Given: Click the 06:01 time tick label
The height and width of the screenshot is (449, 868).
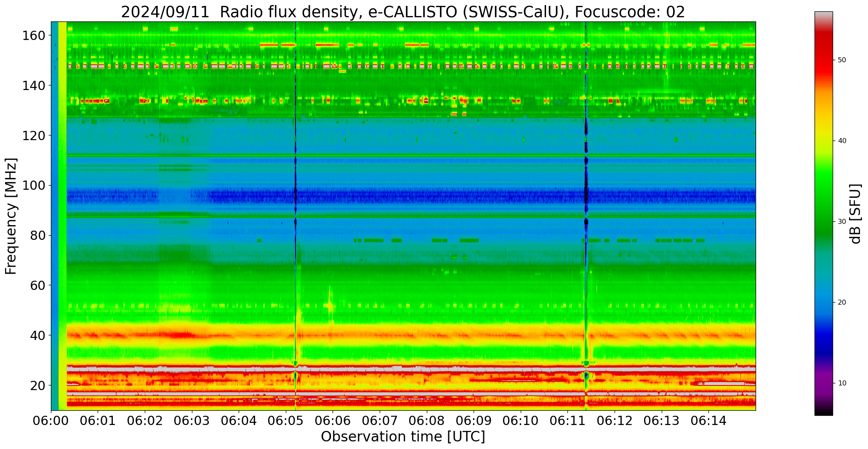Looking at the screenshot, I should 98,420.
